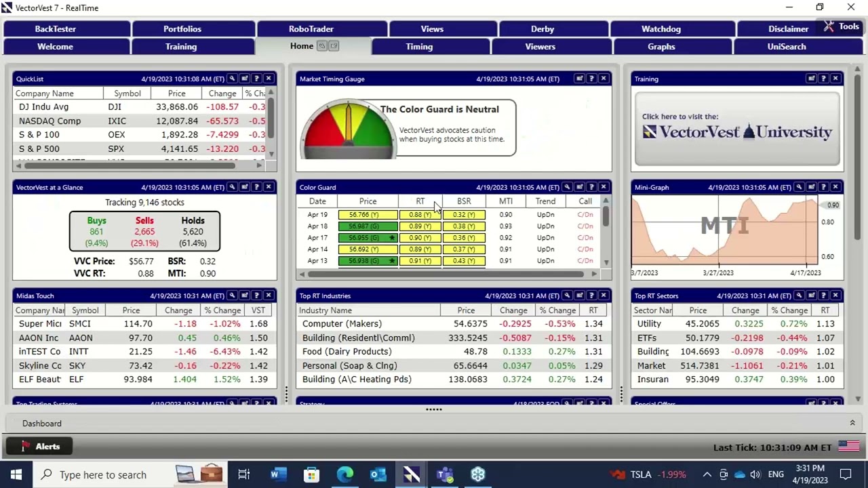
Task: Sort Midas Touch by VST column
Action: pos(258,310)
